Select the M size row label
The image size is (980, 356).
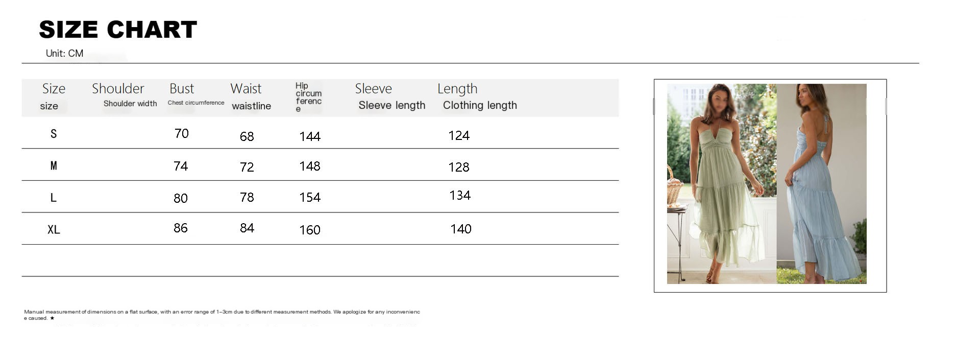point(54,165)
